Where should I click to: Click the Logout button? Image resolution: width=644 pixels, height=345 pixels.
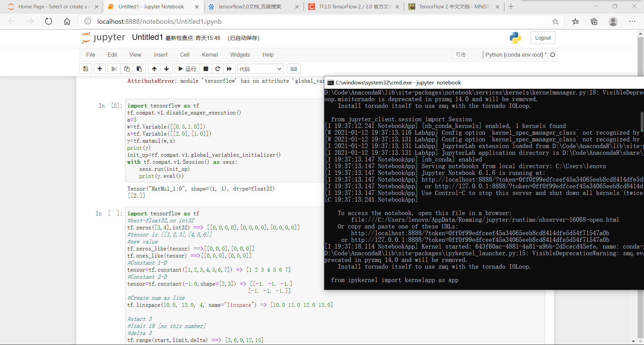[x=543, y=38]
